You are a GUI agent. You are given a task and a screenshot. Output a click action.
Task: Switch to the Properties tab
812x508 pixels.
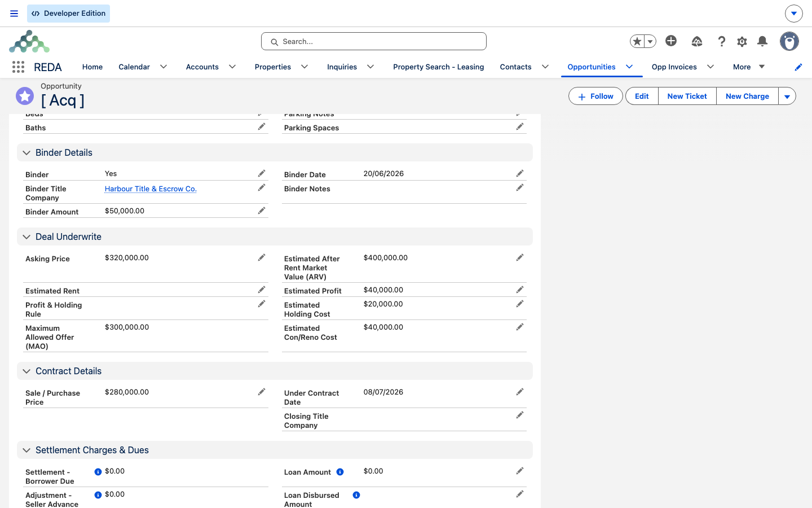point(273,67)
